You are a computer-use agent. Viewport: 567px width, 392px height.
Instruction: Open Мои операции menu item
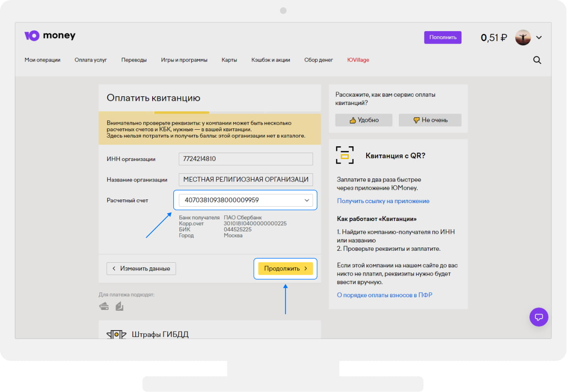[x=42, y=60]
